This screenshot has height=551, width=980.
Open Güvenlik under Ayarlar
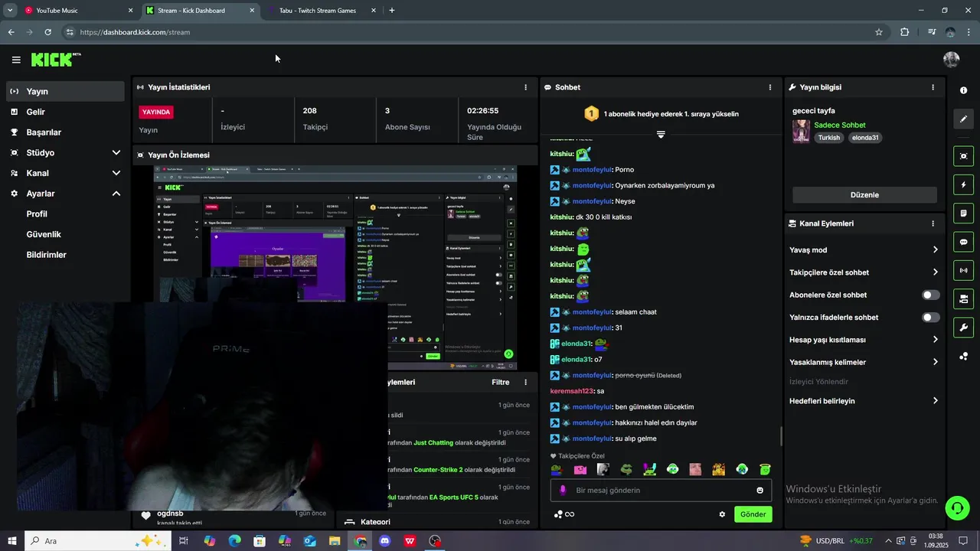[x=44, y=234]
